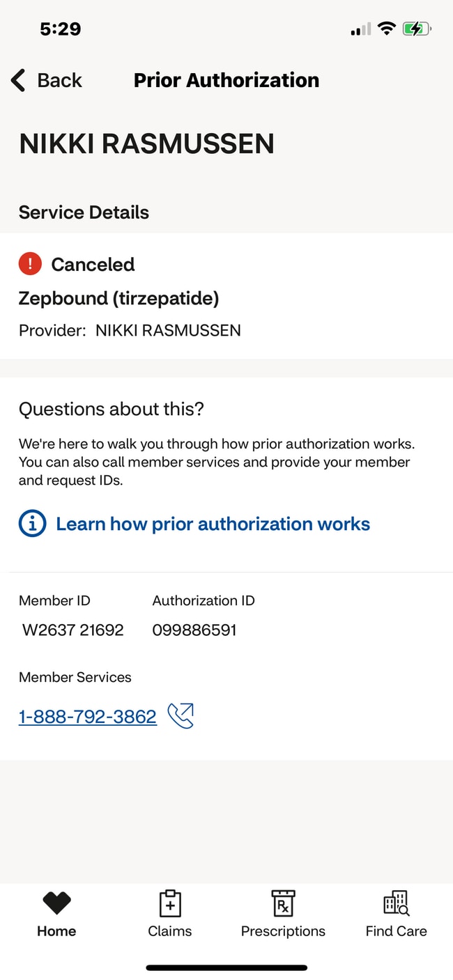Tap the Back text label
Viewport: 453px width, 980px height.
click(x=59, y=80)
